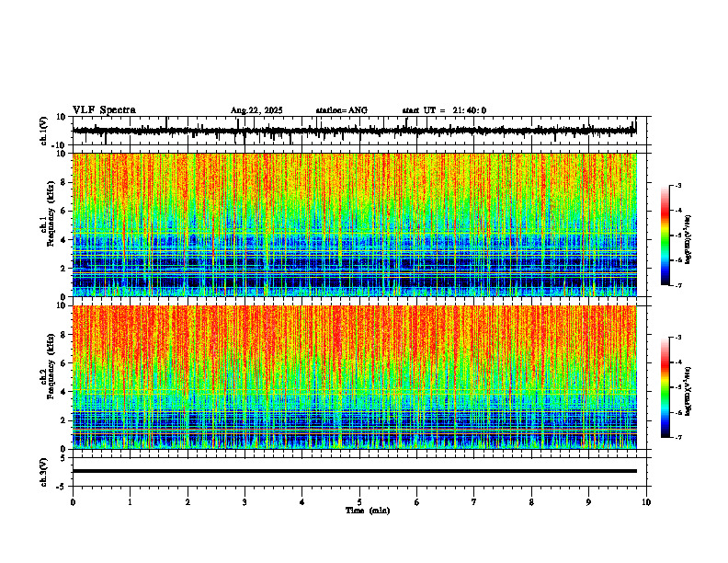This screenshot has width=728, height=563.
Task: Click the "6" kHz tick on ch.2 frequency axis
Action: (64, 363)
